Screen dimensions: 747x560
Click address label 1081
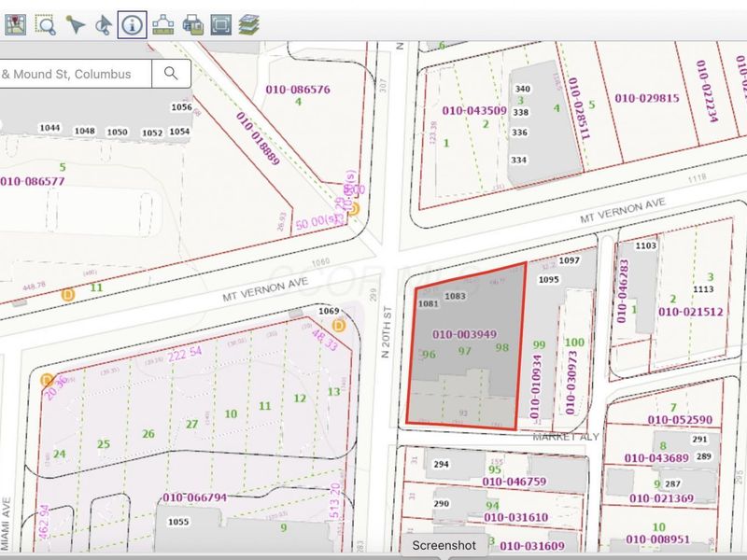pos(429,304)
